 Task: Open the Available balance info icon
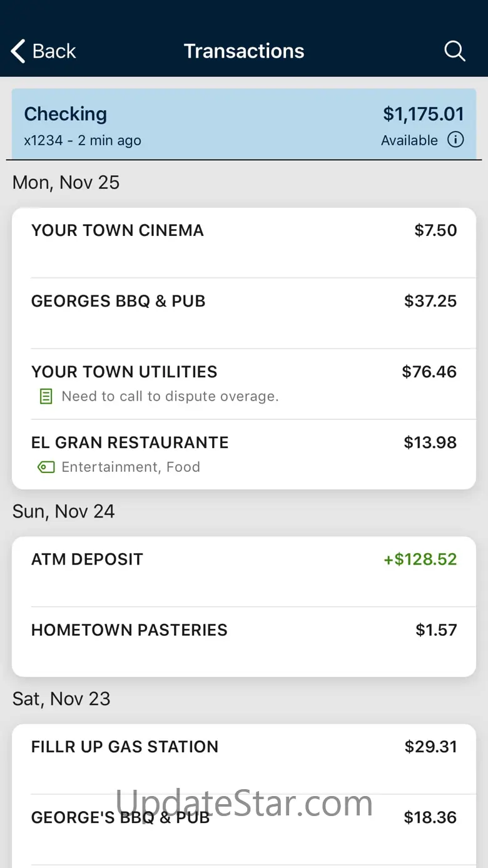(x=455, y=140)
